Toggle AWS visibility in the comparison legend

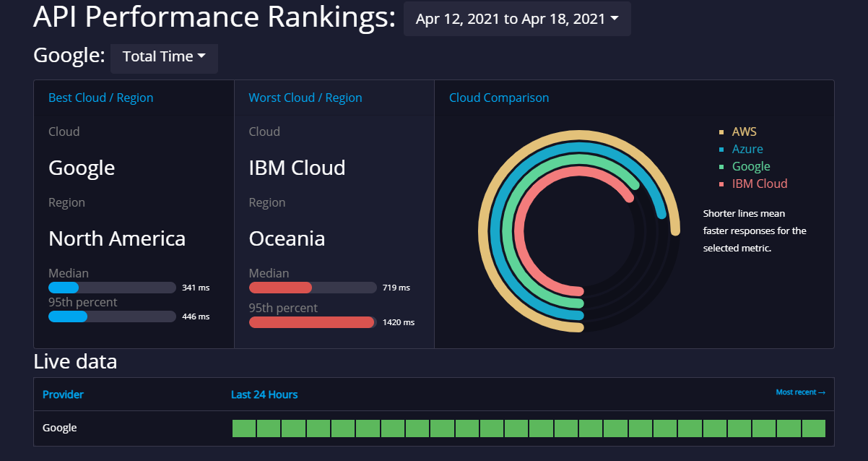point(745,132)
